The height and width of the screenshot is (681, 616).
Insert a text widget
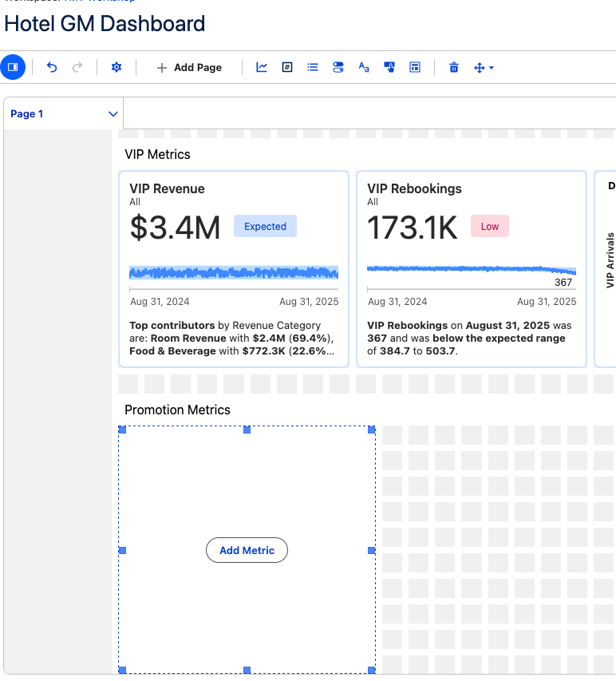(x=364, y=68)
